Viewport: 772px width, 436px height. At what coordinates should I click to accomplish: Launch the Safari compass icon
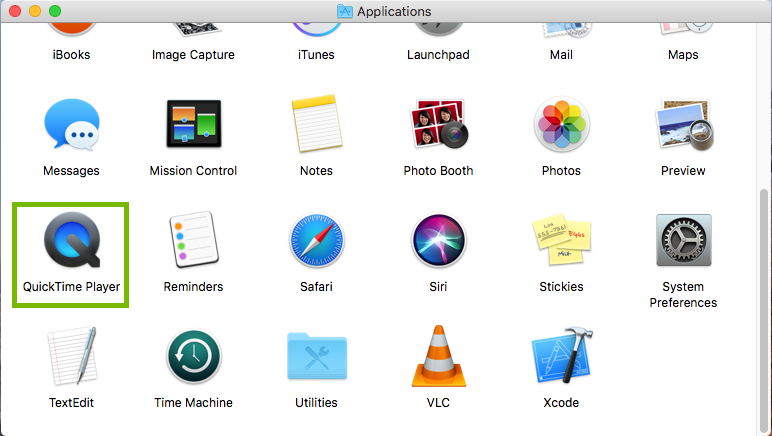[x=317, y=240]
